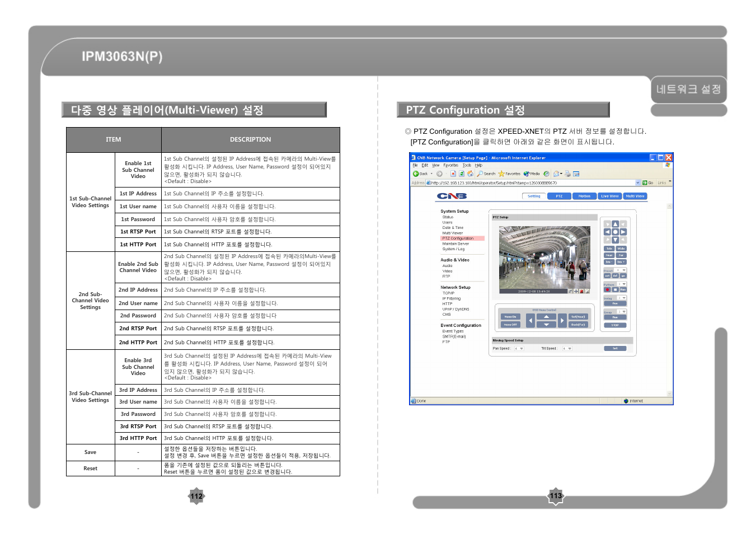Image resolution: width=756 pixels, height=534 pixels.
Task: Open Multi Viewer in sidebar
Action: (x=452, y=233)
